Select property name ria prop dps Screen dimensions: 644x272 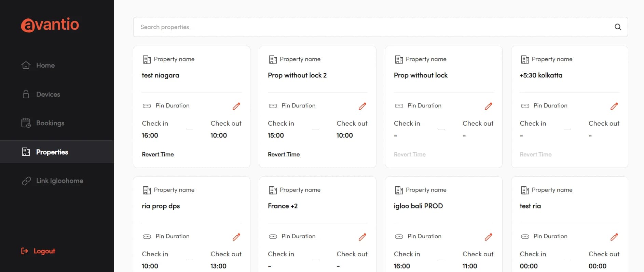161,206
